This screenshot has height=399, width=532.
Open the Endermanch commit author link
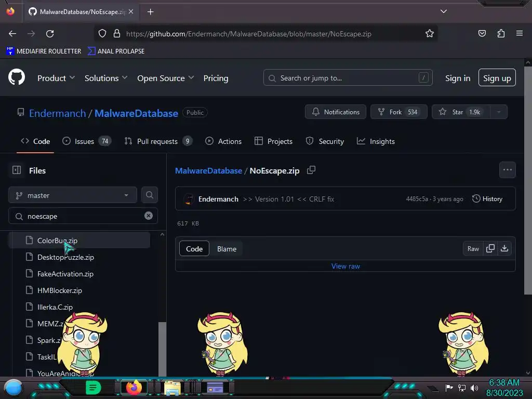click(218, 199)
